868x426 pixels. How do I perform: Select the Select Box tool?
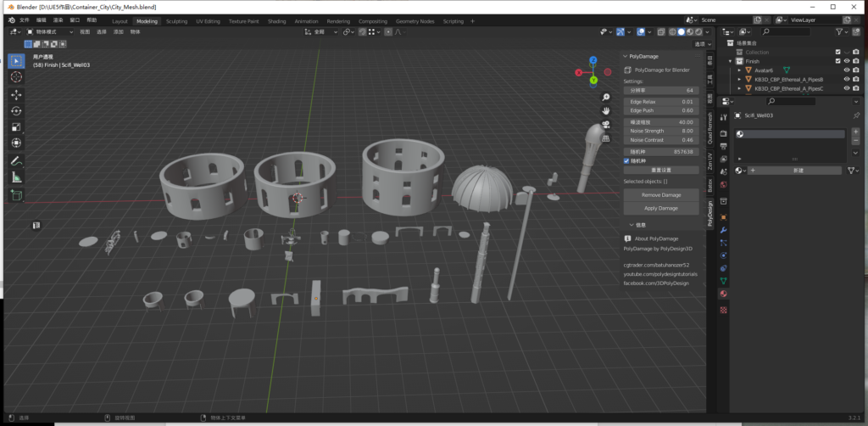pos(16,60)
